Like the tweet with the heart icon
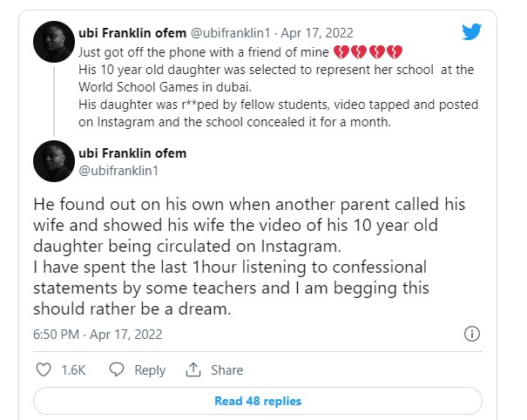Image resolution: width=527 pixels, height=420 pixels. [44, 370]
